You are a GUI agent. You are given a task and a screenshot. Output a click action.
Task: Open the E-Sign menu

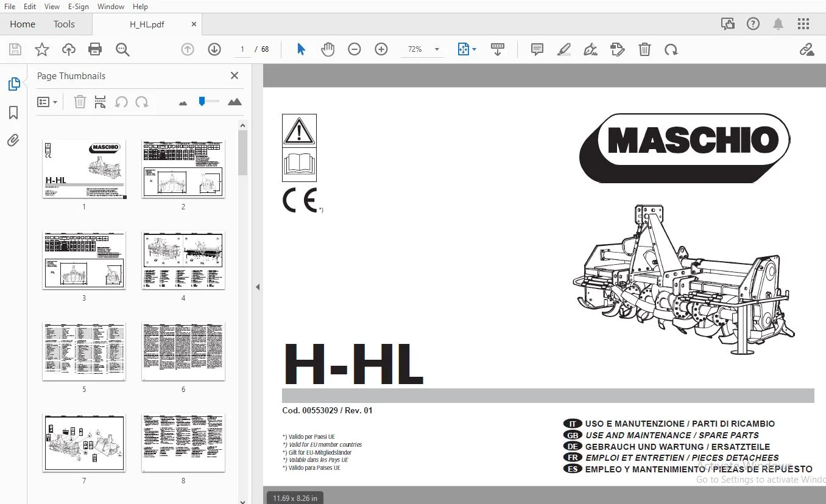tap(79, 6)
